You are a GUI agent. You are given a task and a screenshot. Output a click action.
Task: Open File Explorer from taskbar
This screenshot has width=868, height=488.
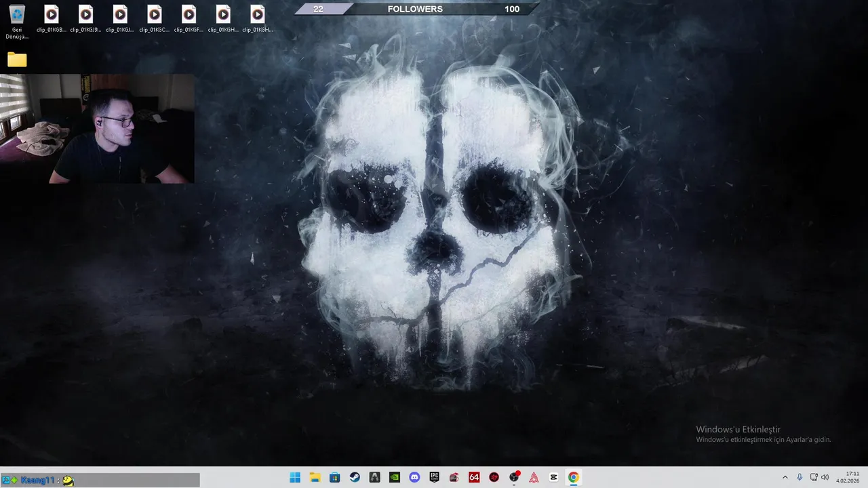coord(315,477)
